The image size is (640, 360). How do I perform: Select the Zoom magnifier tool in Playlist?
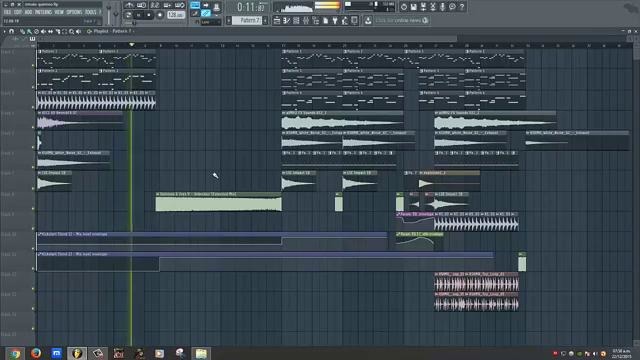click(71, 31)
